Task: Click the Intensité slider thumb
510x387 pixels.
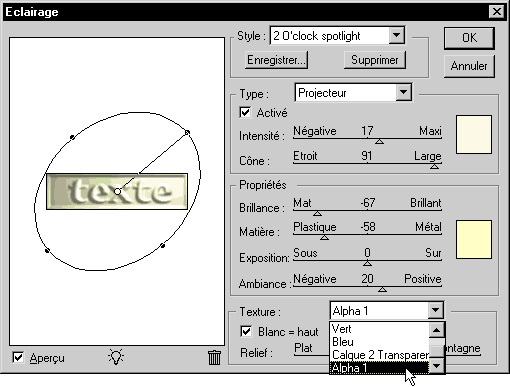Action: [379, 141]
